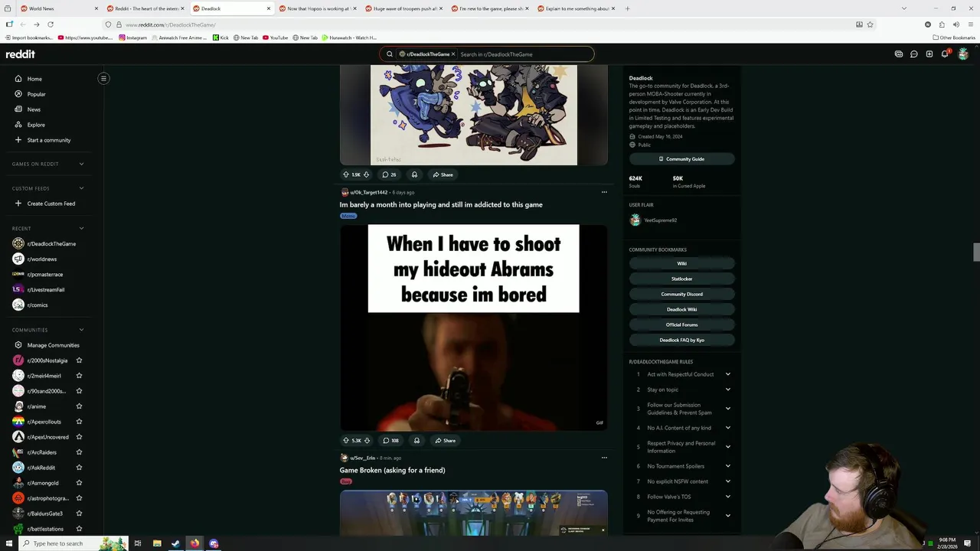The width and height of the screenshot is (980, 551).
Task: Click Start a community plus icon
Action: (x=18, y=140)
